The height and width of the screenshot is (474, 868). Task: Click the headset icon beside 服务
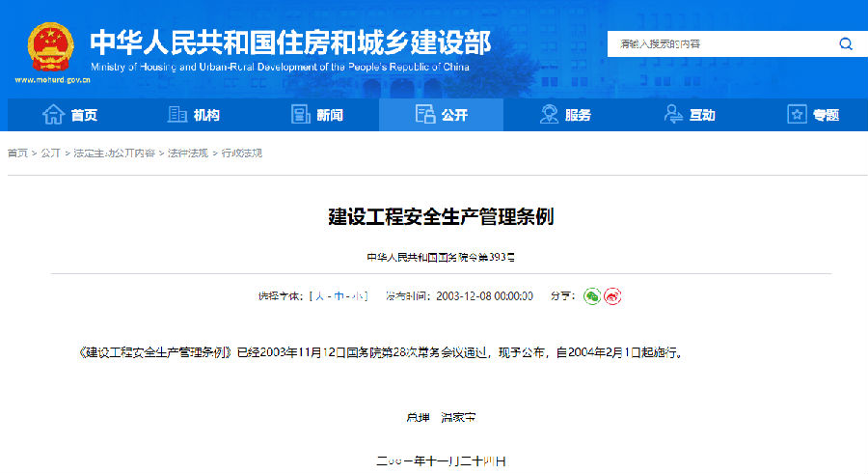click(x=549, y=115)
